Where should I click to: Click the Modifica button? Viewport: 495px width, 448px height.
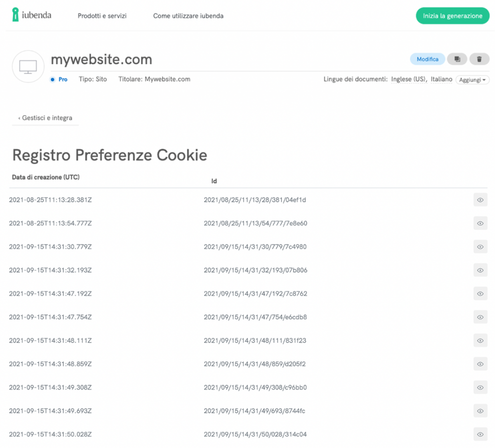427,58
